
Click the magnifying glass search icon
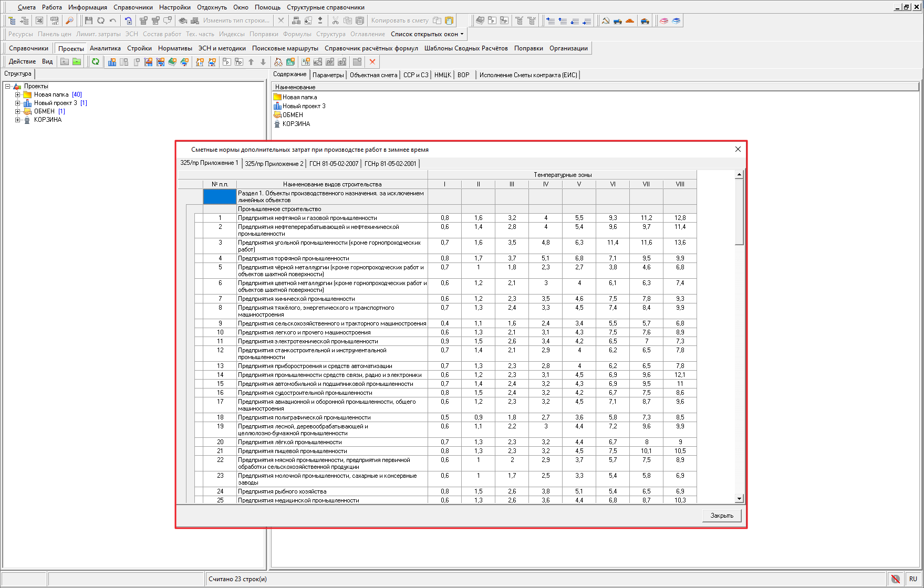click(x=69, y=20)
